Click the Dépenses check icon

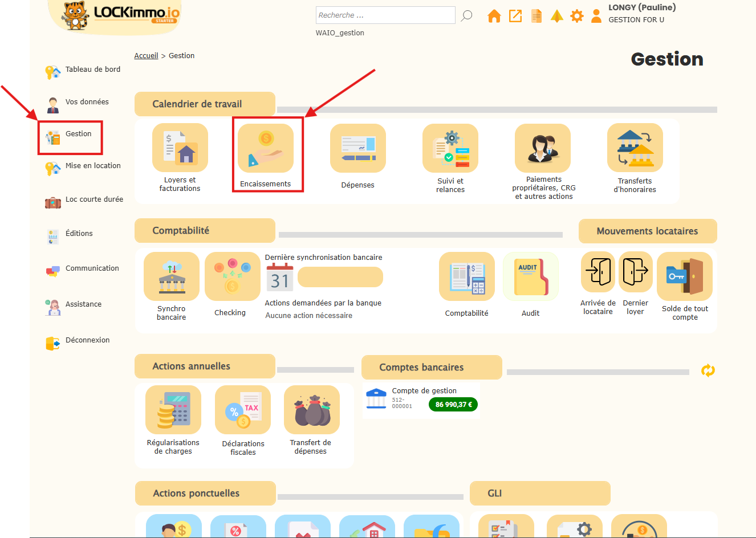pyautogui.click(x=358, y=148)
